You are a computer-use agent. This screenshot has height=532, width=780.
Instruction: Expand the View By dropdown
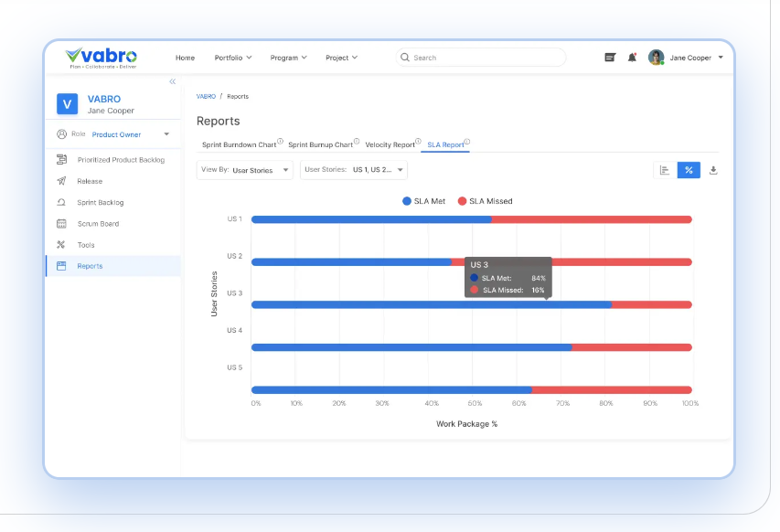pos(244,170)
